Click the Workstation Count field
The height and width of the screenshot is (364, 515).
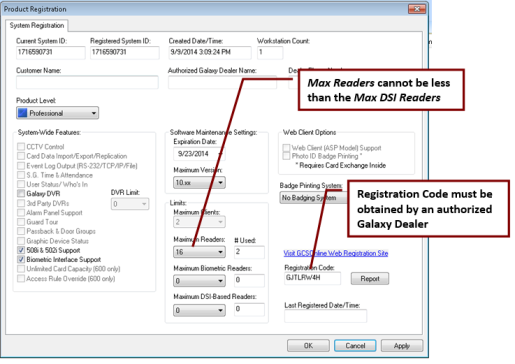pos(270,52)
